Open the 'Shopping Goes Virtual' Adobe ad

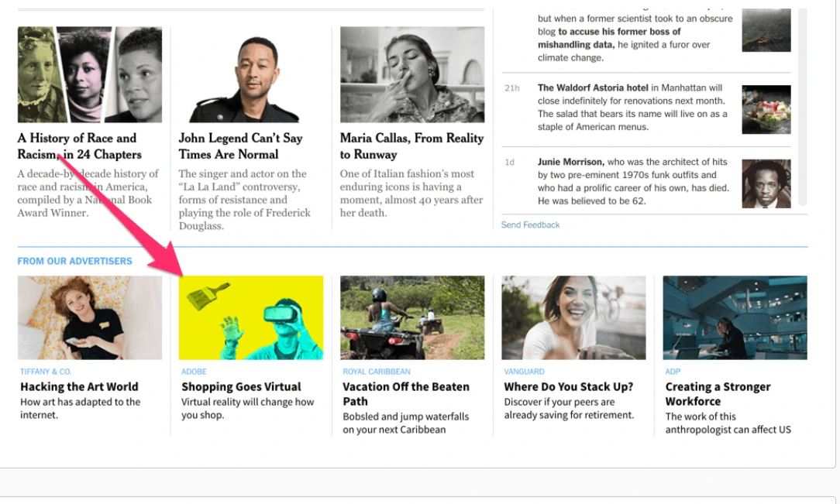pos(241,386)
